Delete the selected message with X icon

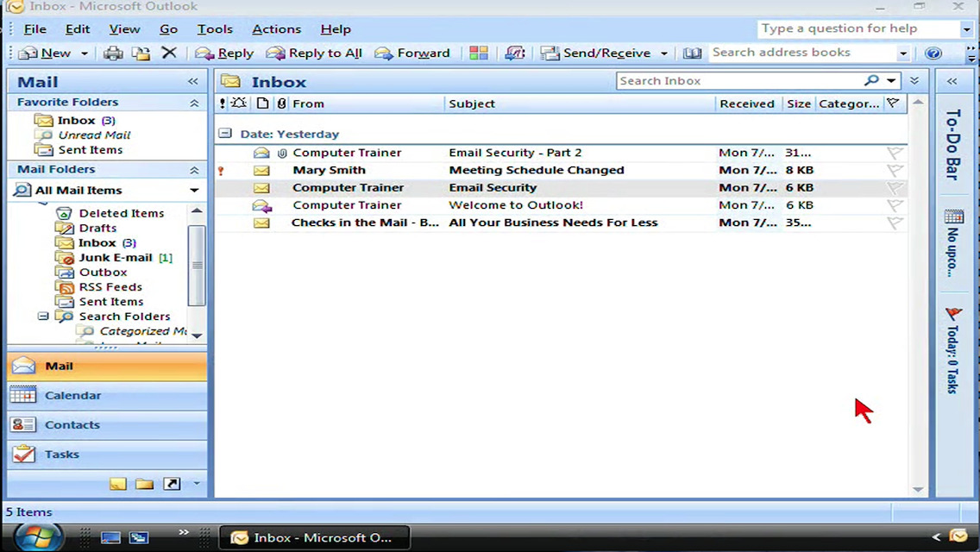pyautogui.click(x=169, y=53)
